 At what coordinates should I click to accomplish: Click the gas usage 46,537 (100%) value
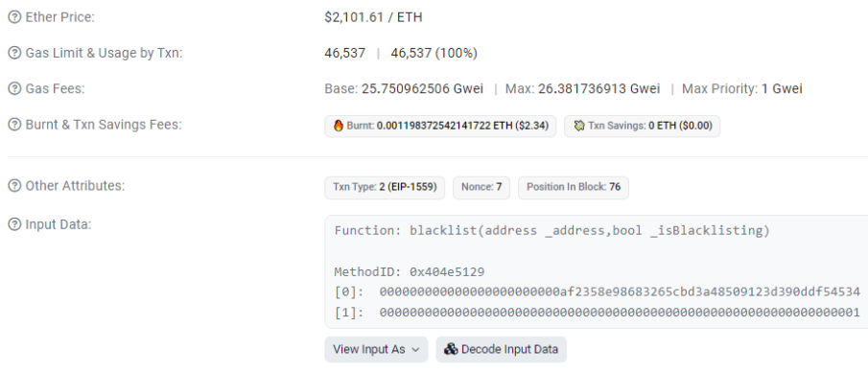pyautogui.click(x=434, y=53)
